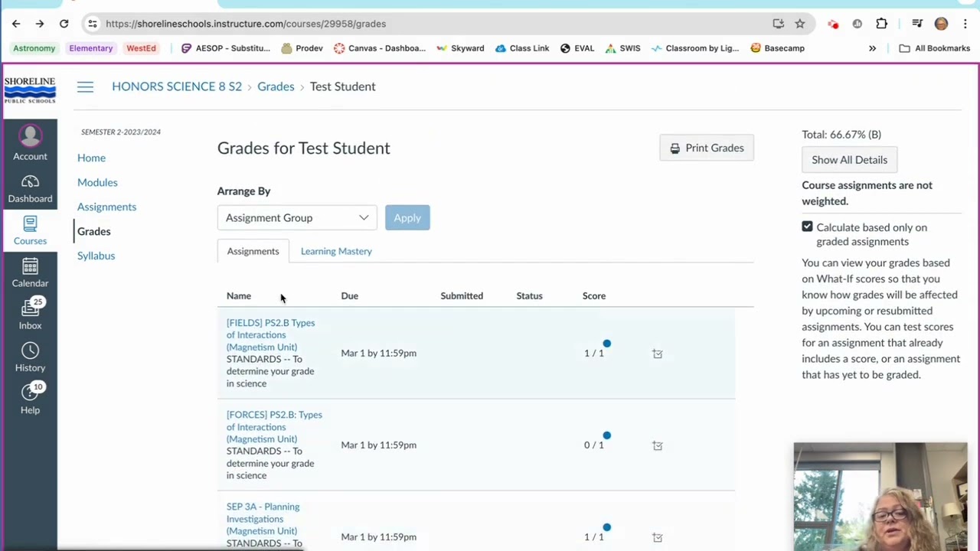
Task: Click the what-if icon for SEP 3A row
Action: coord(657,537)
